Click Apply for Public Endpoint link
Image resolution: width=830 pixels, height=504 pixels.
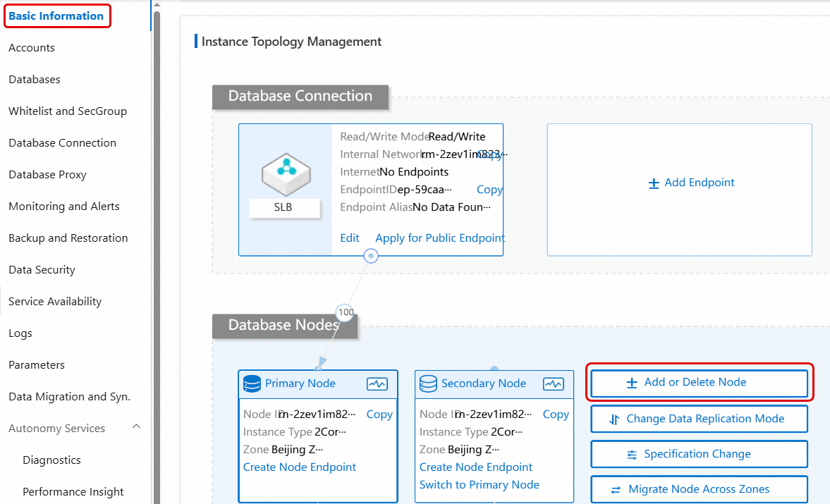[x=440, y=238]
